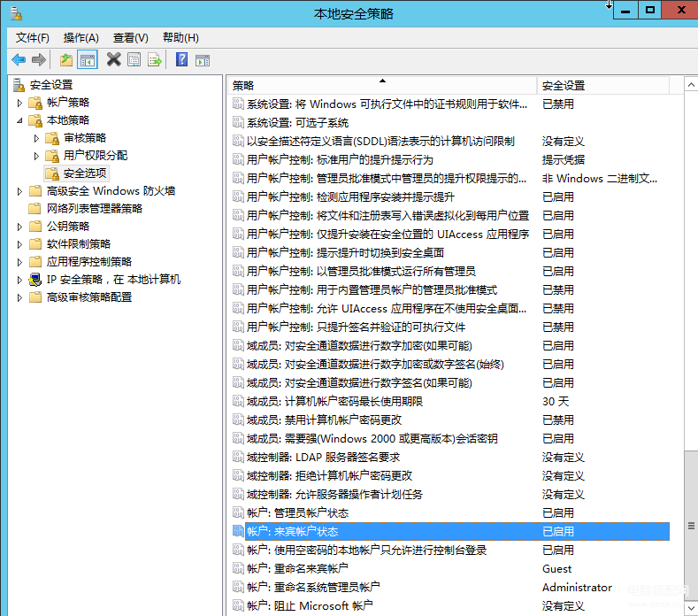
Task: Select 网络列表管理器策略 in the tree
Action: coord(95,209)
